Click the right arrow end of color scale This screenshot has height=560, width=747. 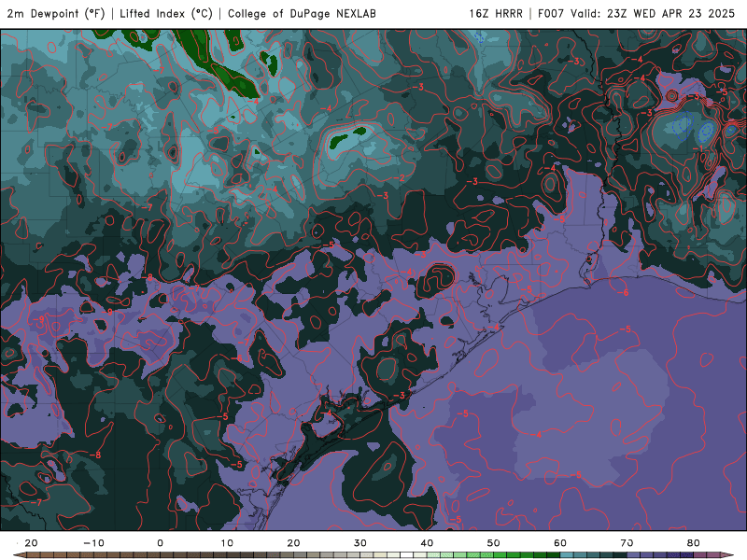tap(729, 555)
